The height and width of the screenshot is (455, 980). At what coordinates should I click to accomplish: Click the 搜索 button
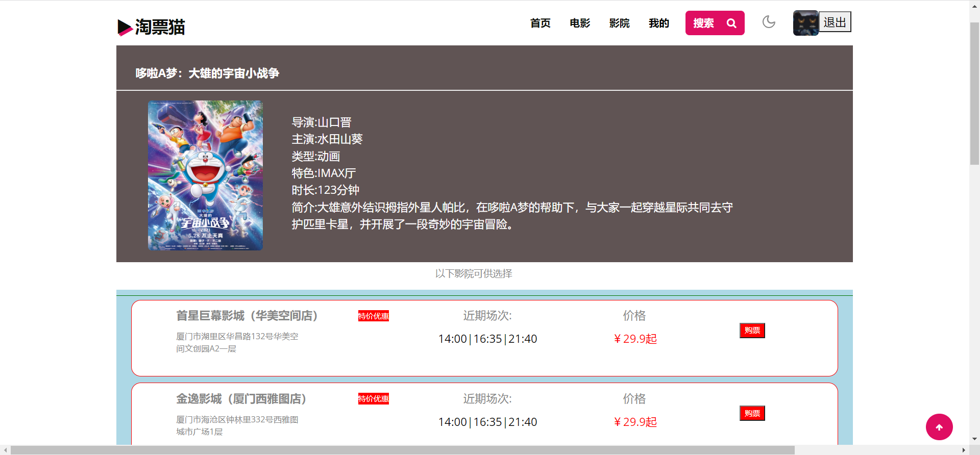(x=715, y=23)
